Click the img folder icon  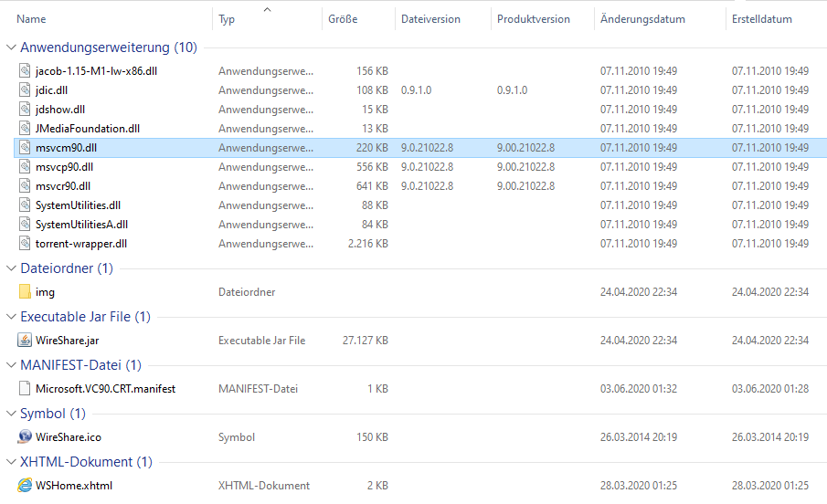pyautogui.click(x=25, y=292)
